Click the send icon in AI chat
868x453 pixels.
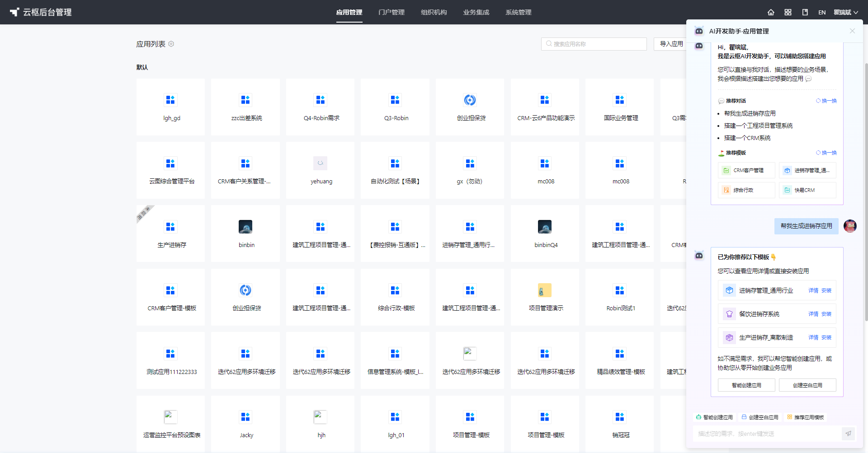tap(848, 434)
